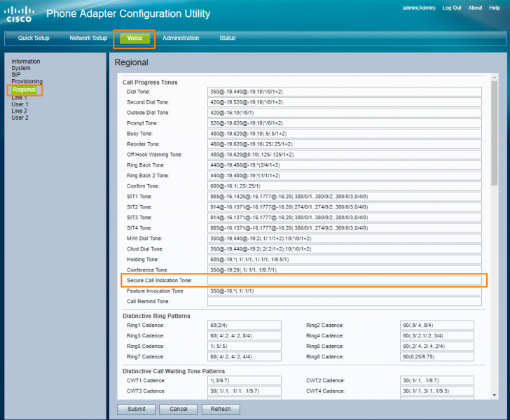Open User 2 in the sidebar
Screen dimensions: 510x420
click(x=20, y=118)
